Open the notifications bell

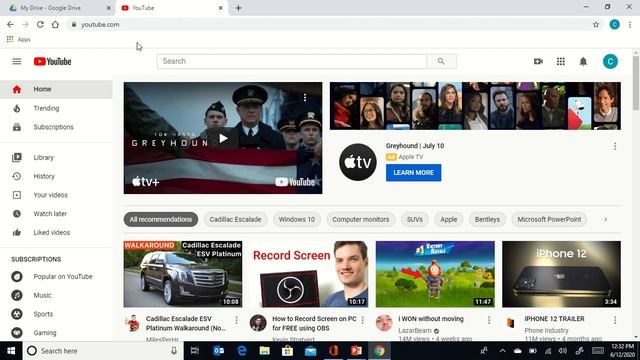(x=583, y=61)
